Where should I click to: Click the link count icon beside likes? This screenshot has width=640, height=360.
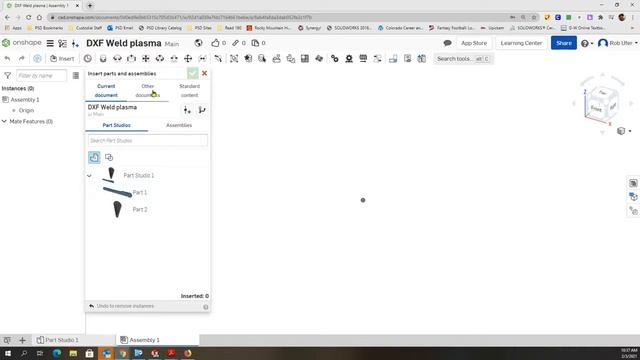click(x=236, y=43)
